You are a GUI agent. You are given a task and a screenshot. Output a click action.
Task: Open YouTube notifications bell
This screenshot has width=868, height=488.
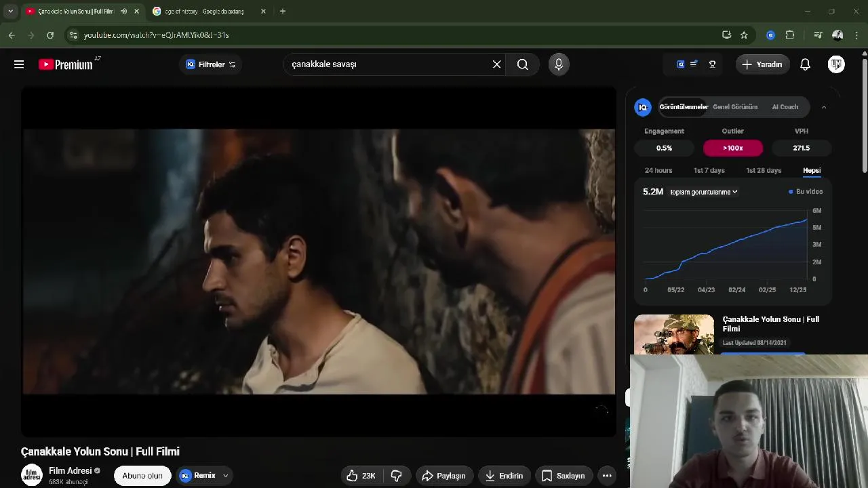pos(805,64)
